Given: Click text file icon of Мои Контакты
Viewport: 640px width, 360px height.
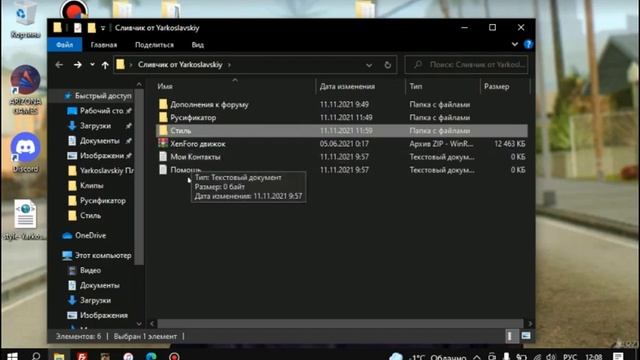Looking at the screenshot, I should tap(163, 156).
